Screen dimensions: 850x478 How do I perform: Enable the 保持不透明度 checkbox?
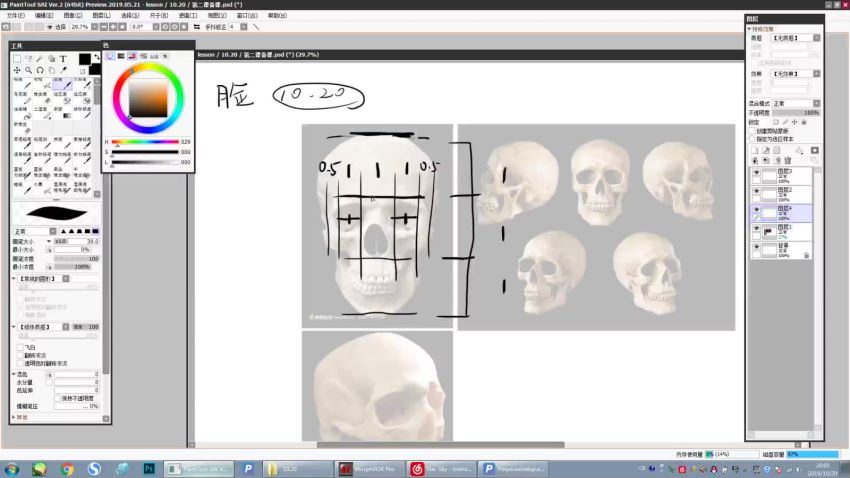(57, 398)
